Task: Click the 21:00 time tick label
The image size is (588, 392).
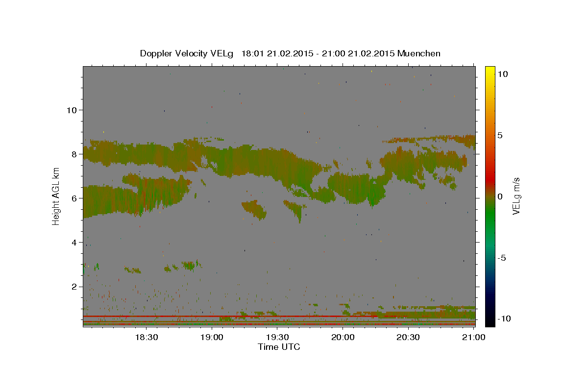Action: (x=474, y=337)
